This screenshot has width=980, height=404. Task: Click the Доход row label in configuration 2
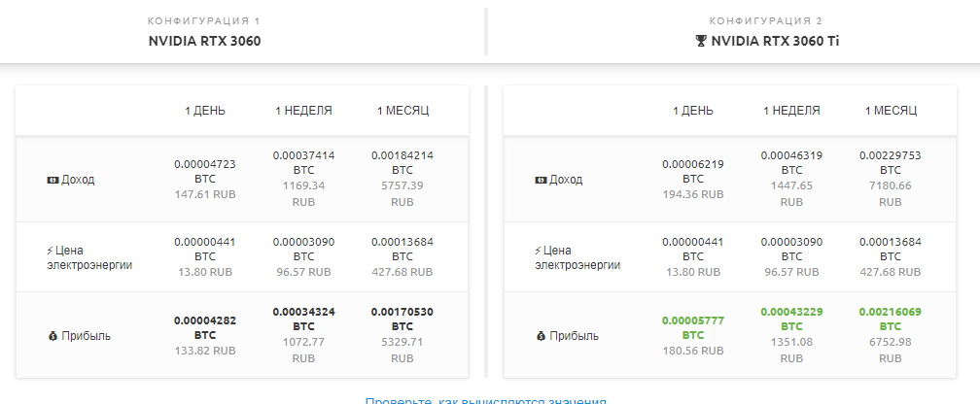[566, 180]
